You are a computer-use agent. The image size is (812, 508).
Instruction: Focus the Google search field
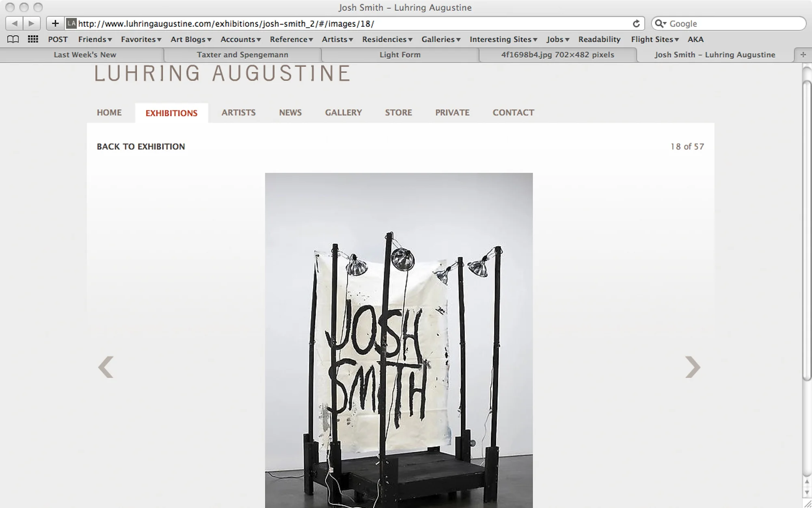[x=735, y=24]
